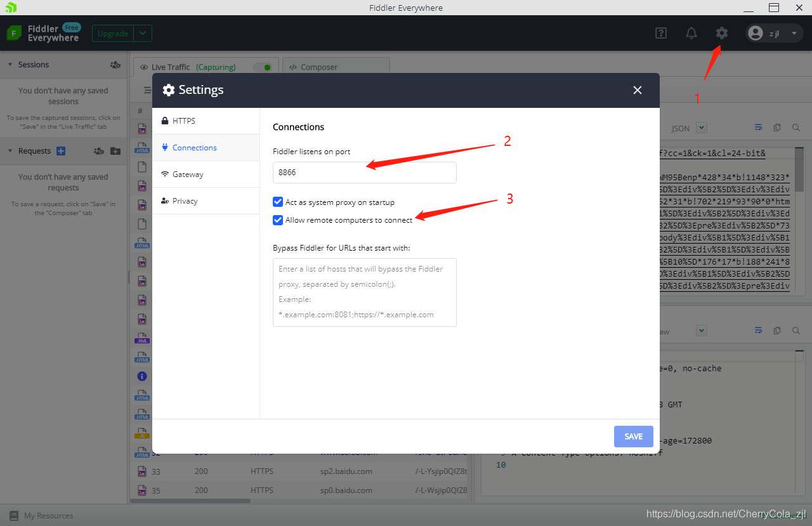Open the JSON format dropdown
The image size is (812, 526).
[x=701, y=128]
